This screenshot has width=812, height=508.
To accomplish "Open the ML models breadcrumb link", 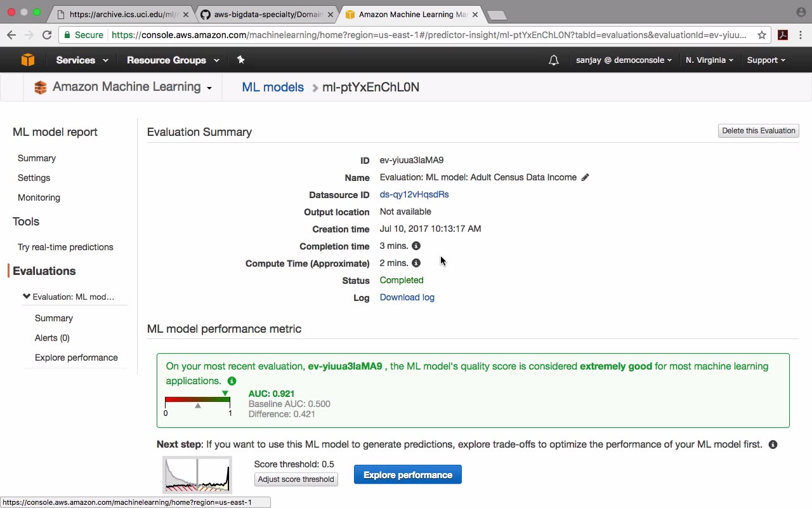I will coord(273,87).
